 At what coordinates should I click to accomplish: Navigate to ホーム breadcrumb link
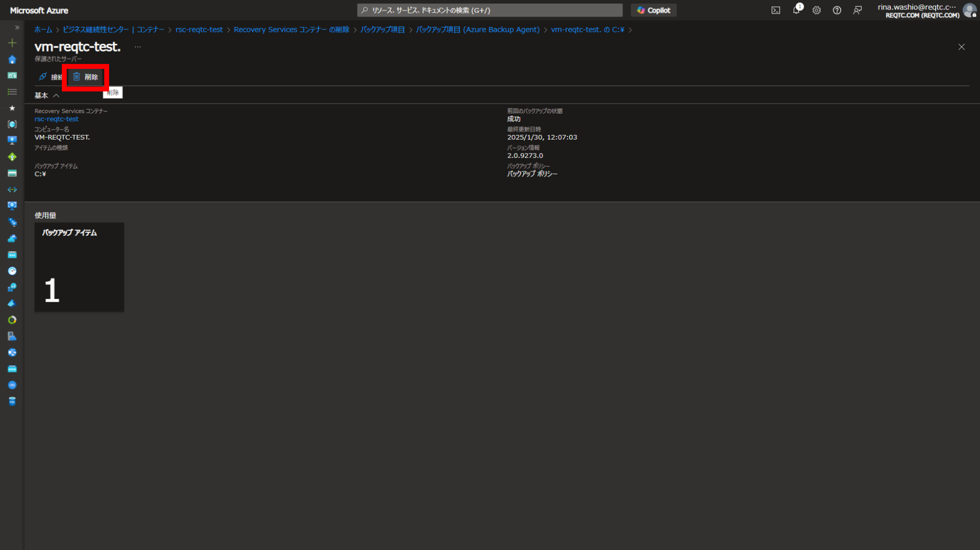pos(43,30)
